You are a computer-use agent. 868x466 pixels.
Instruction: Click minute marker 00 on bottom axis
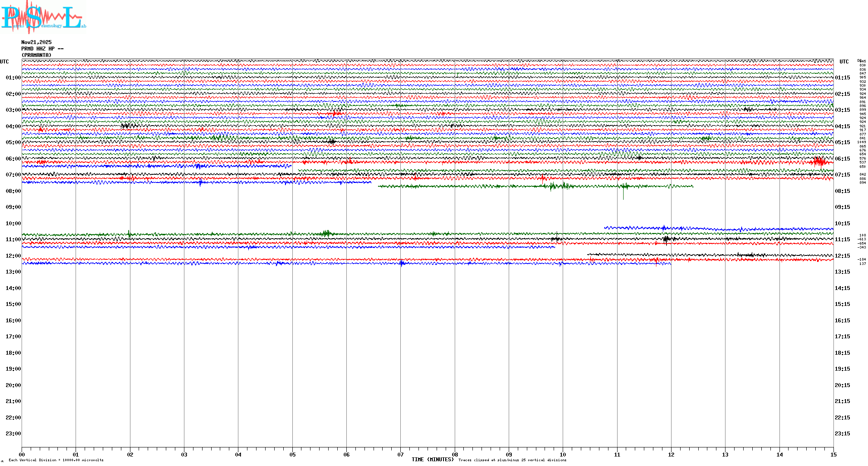pyautogui.click(x=22, y=455)
